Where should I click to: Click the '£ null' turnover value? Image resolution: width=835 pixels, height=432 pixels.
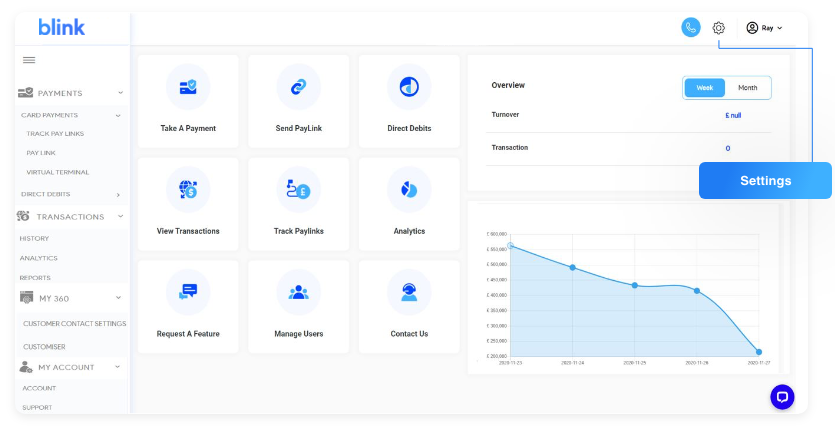[x=733, y=116]
